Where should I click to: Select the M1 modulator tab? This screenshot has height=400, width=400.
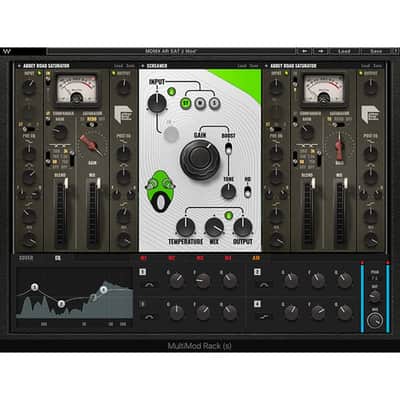coord(144,258)
